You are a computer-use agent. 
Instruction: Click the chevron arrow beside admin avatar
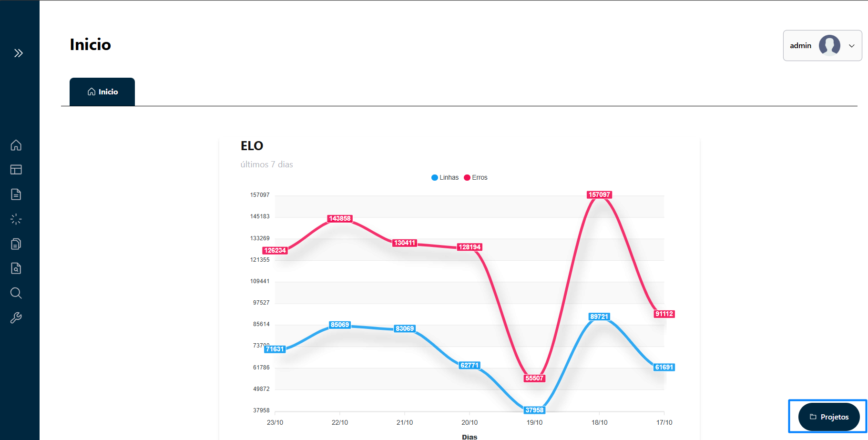(852, 46)
